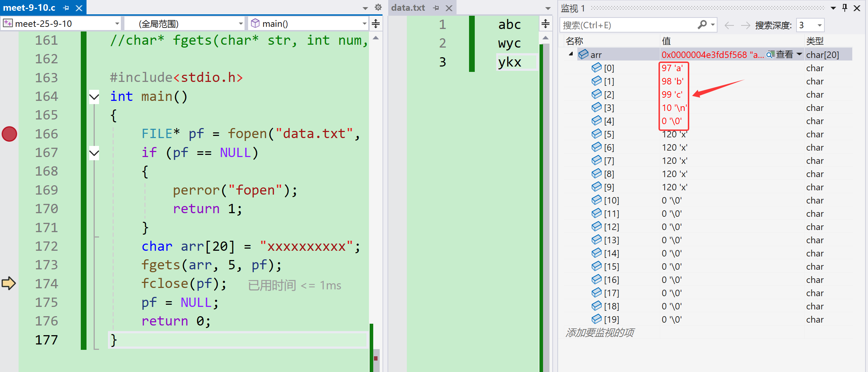868x372 pixels.
Task: Click the 查看 visualizer icon for arr
Action: click(x=770, y=55)
